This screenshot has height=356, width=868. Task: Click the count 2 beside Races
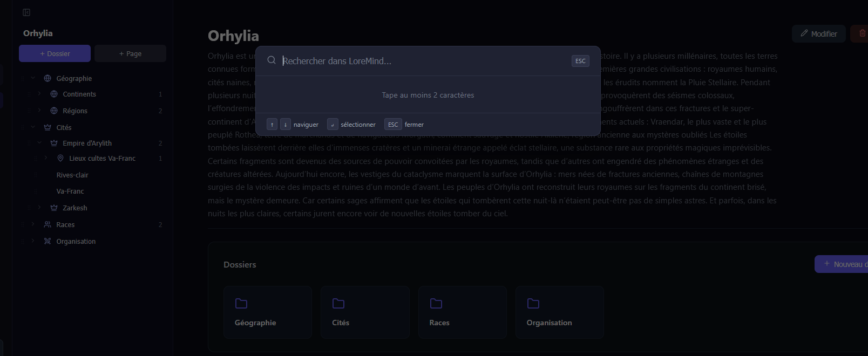point(160,224)
